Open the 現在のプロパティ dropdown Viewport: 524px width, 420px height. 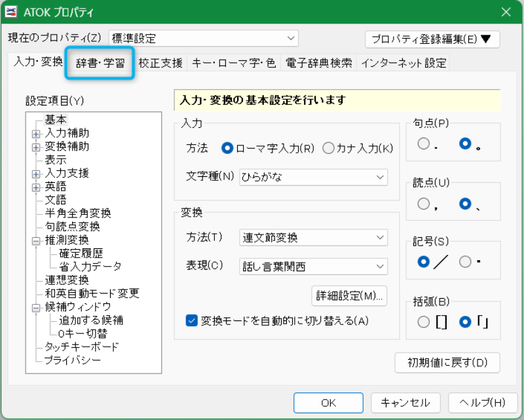[x=204, y=39]
